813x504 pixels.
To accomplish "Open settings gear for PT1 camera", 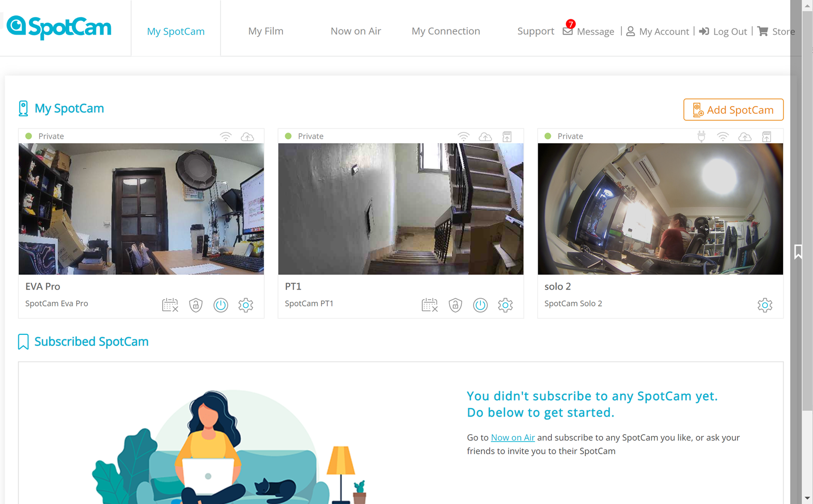I will point(505,305).
